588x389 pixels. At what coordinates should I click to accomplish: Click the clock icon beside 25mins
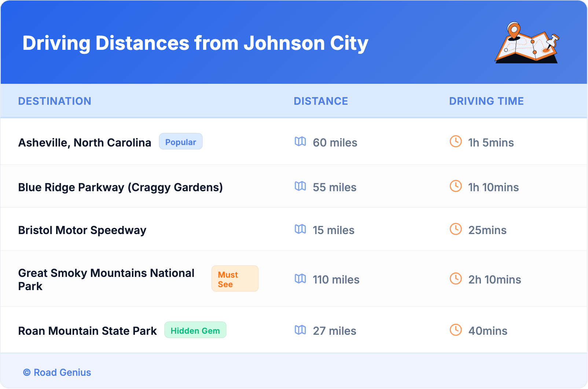pyautogui.click(x=456, y=229)
